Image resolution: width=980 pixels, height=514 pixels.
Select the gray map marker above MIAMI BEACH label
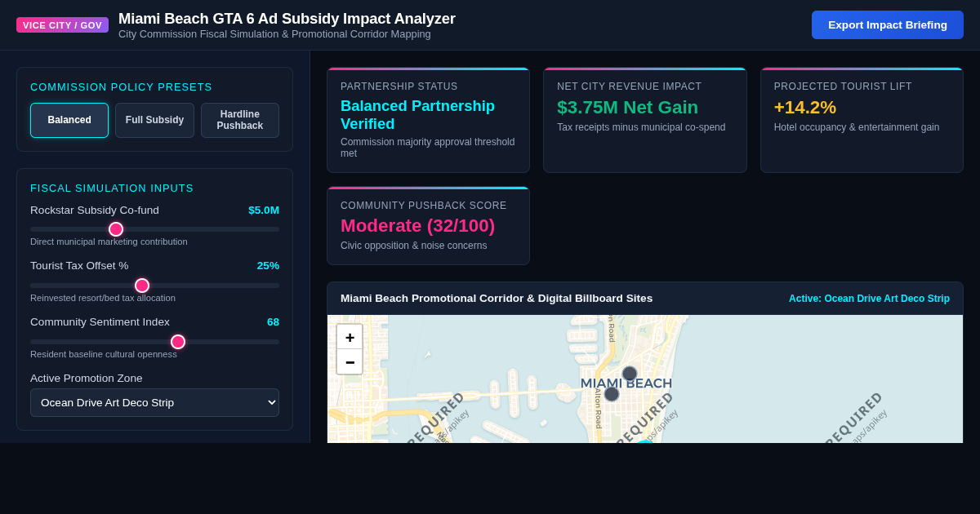630,374
